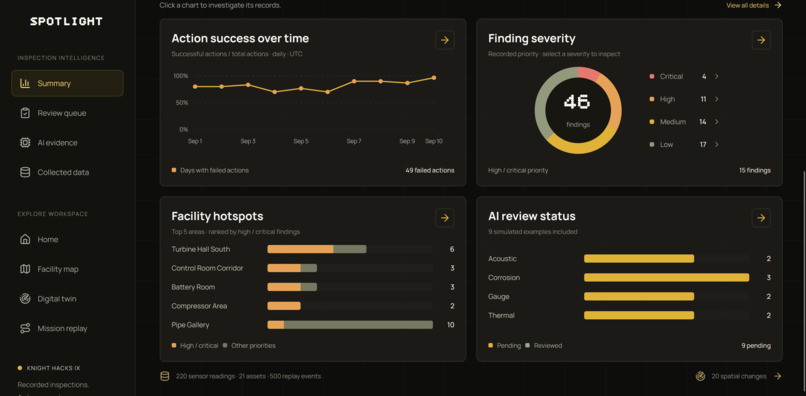Expand the Medium severity chevron
Viewport: 806px width, 396px height.
(x=717, y=122)
